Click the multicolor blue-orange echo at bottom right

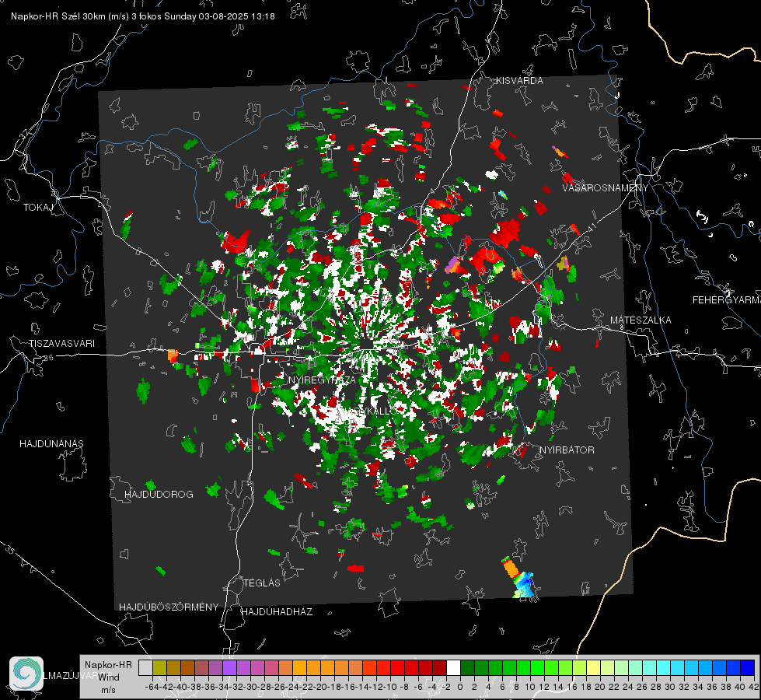click(519, 578)
